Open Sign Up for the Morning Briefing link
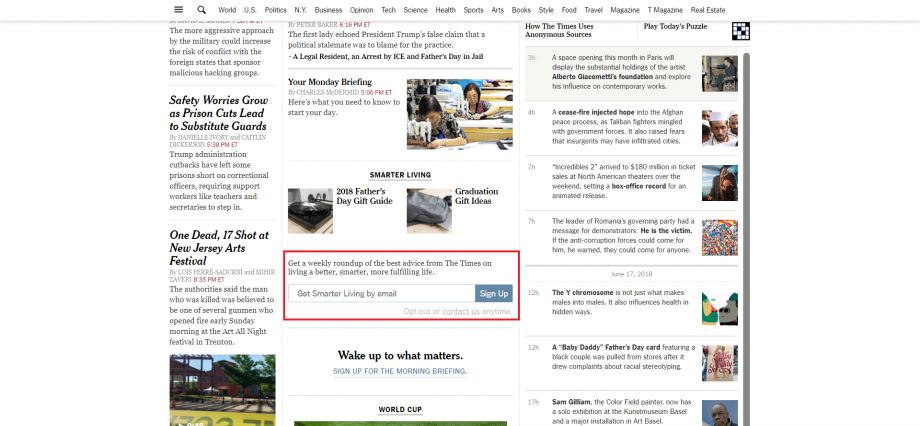 click(400, 371)
